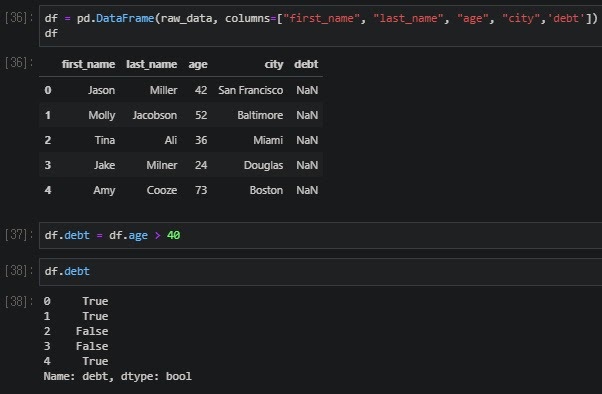The image size is (602, 394).
Task: Click the True output at index 4
Action: point(95,361)
